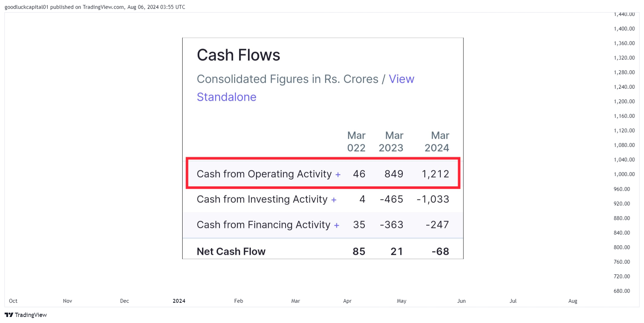Image resolution: width=644 pixels, height=323 pixels.
Task: Click the May time axis label
Action: (401, 301)
